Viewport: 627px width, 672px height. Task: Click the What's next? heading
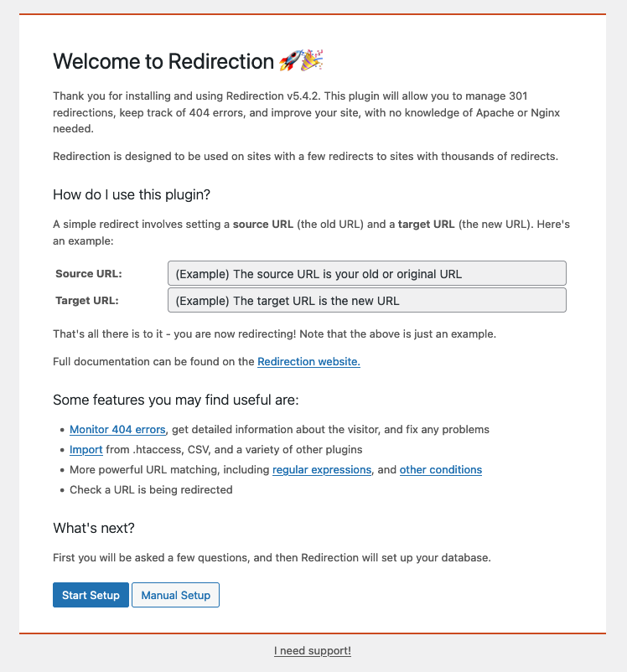pos(94,528)
